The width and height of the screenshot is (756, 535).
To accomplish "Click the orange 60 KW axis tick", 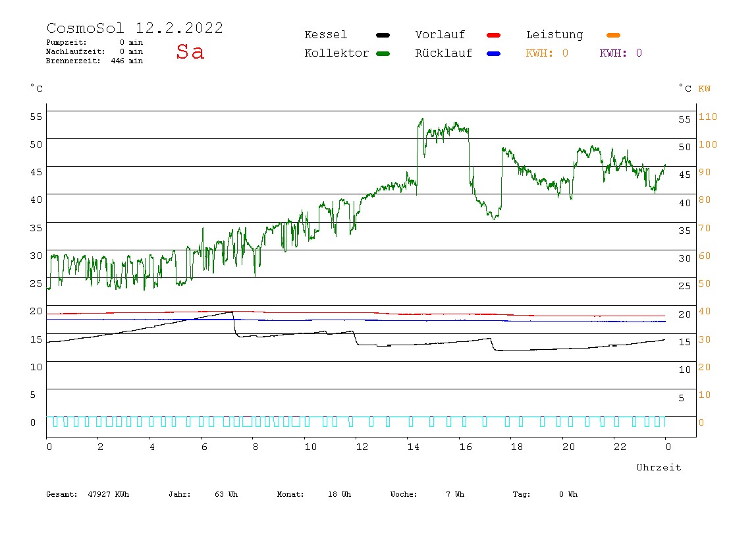I will point(705,256).
